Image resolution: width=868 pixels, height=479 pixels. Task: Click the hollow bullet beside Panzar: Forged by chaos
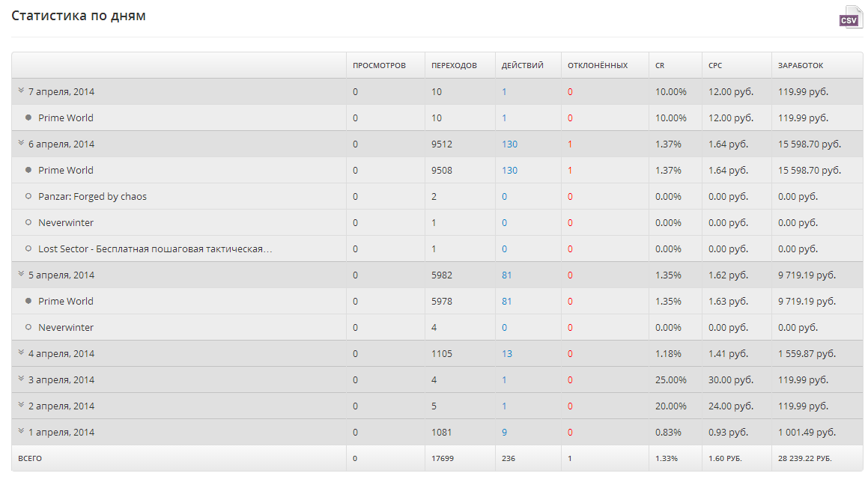point(28,196)
